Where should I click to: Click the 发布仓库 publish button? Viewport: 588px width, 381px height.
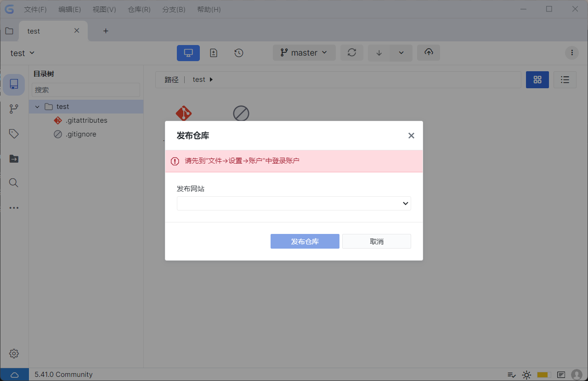click(305, 241)
